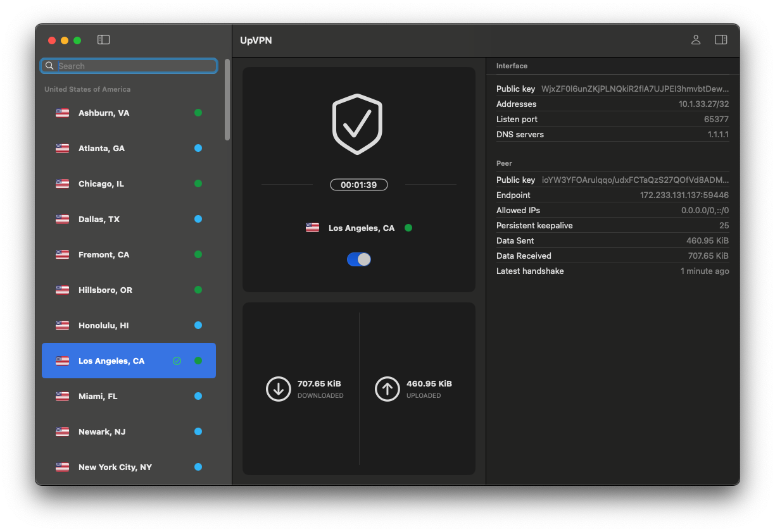Click the download arrow icon
Image resolution: width=775 pixels, height=532 pixels.
click(279, 389)
